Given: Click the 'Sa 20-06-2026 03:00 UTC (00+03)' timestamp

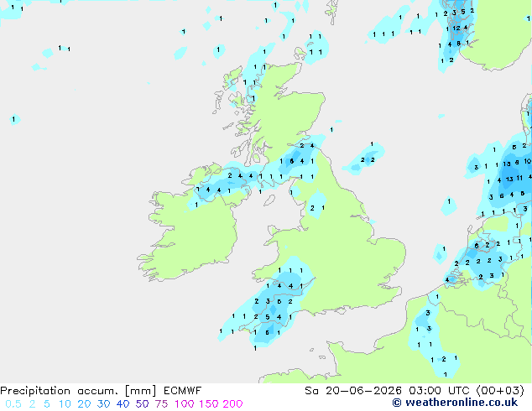Looking at the screenshot, I should [x=415, y=391].
